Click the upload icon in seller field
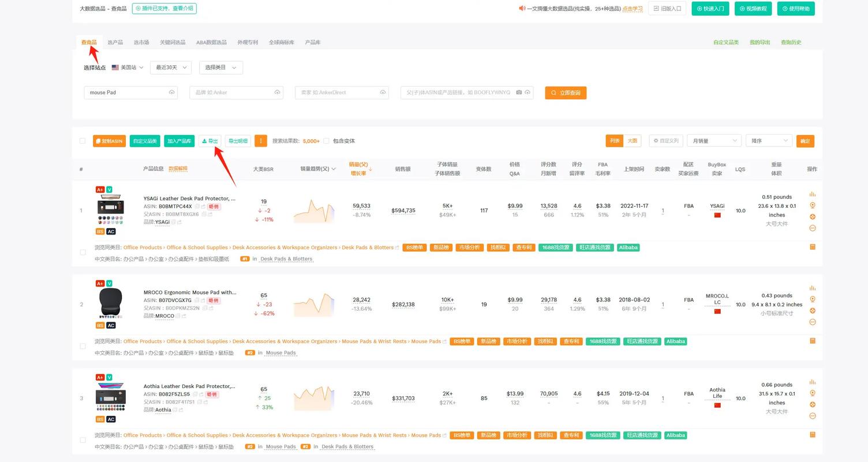The image size is (868, 462). click(x=383, y=92)
